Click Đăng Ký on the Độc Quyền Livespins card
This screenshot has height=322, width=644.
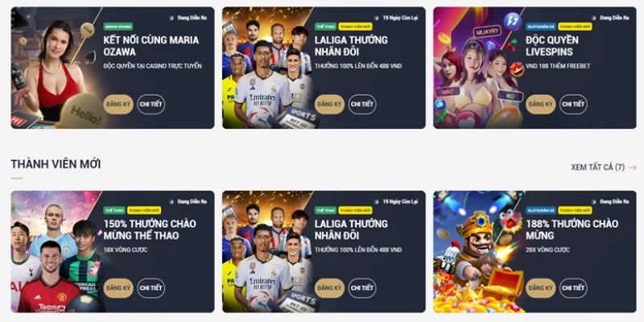(540, 105)
